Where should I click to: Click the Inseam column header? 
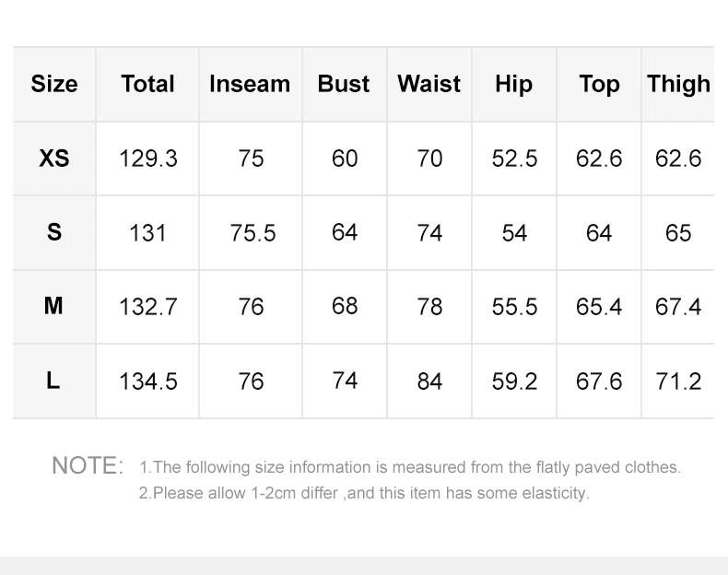coord(250,84)
